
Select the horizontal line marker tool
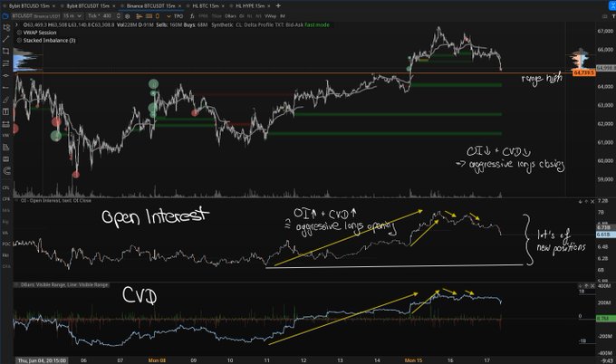[6, 75]
